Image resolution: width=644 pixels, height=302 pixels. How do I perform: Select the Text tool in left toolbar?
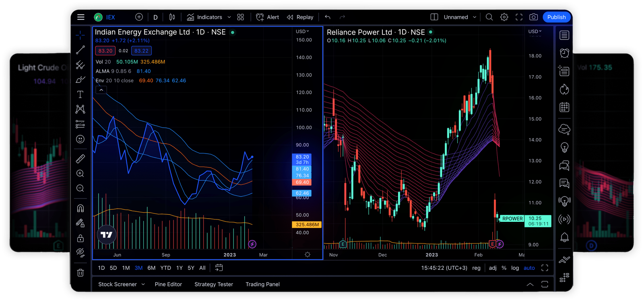click(x=80, y=94)
